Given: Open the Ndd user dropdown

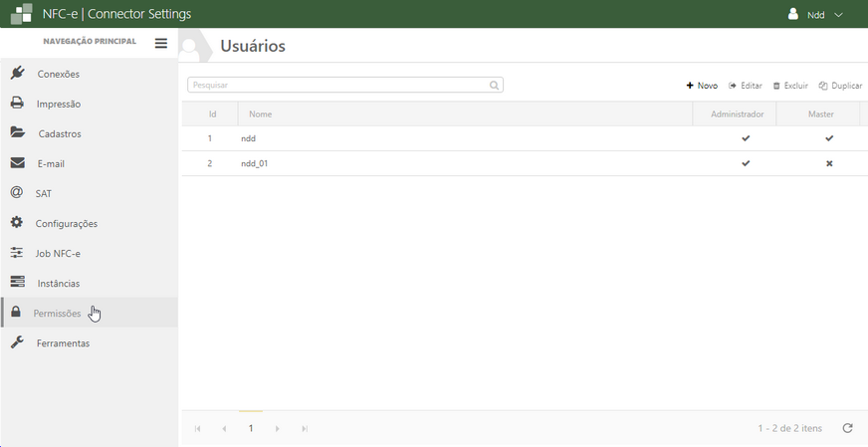Looking at the screenshot, I should [816, 15].
